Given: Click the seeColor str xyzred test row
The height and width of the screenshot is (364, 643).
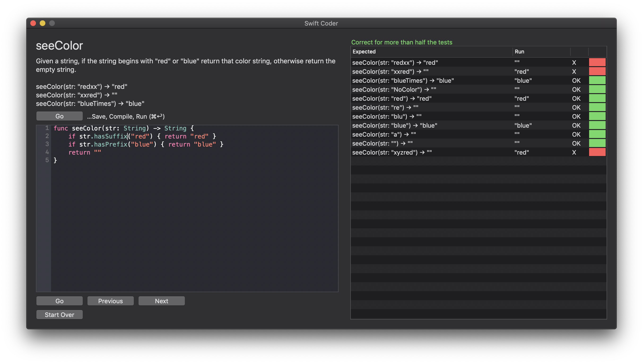Looking at the screenshot, I should (x=478, y=152).
